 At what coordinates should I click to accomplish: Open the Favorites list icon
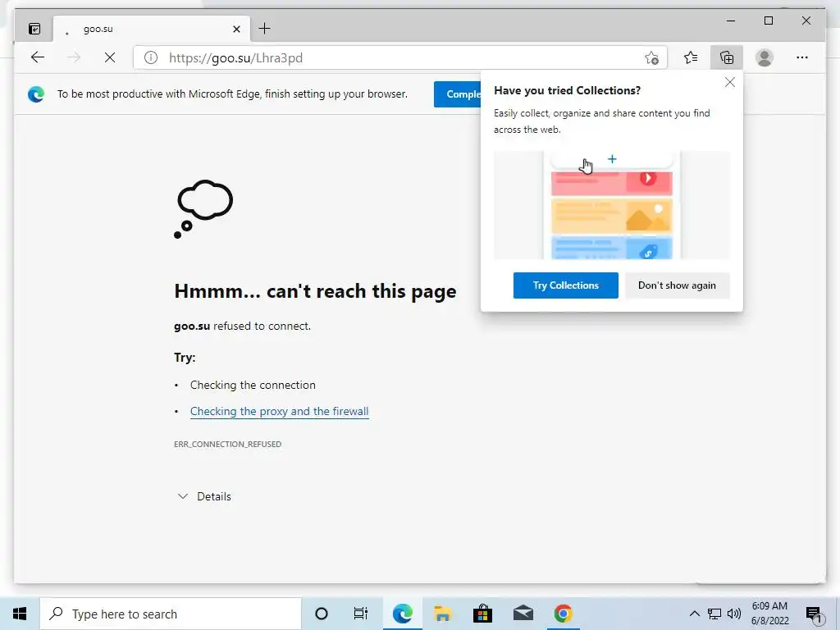(691, 57)
